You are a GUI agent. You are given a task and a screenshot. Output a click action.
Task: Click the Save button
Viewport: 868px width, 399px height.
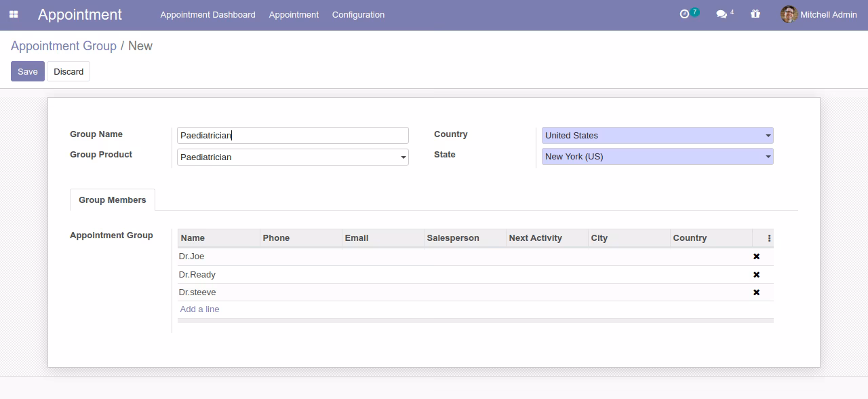[x=28, y=71]
